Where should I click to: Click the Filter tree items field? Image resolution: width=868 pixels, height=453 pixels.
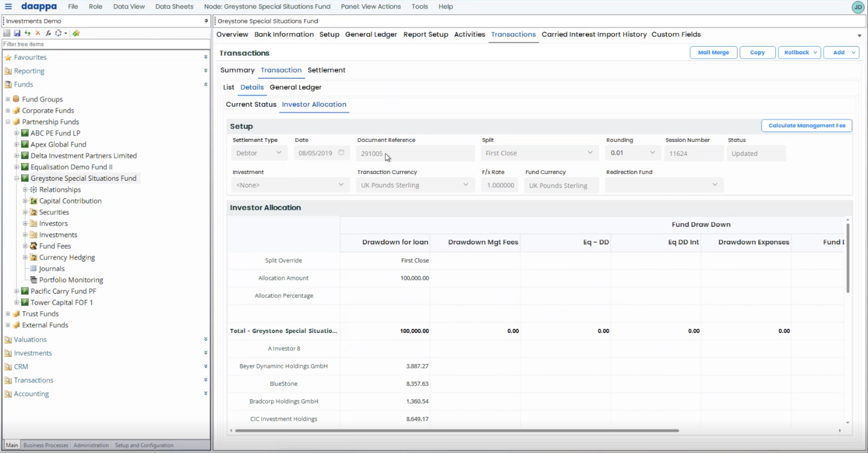click(106, 44)
